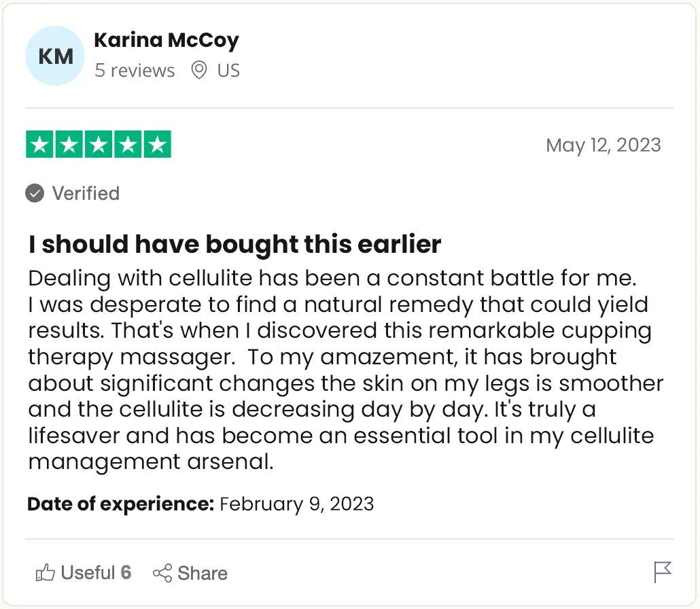This screenshot has height=609, width=700.
Task: Click the "Useful" label text
Action: tap(88, 573)
